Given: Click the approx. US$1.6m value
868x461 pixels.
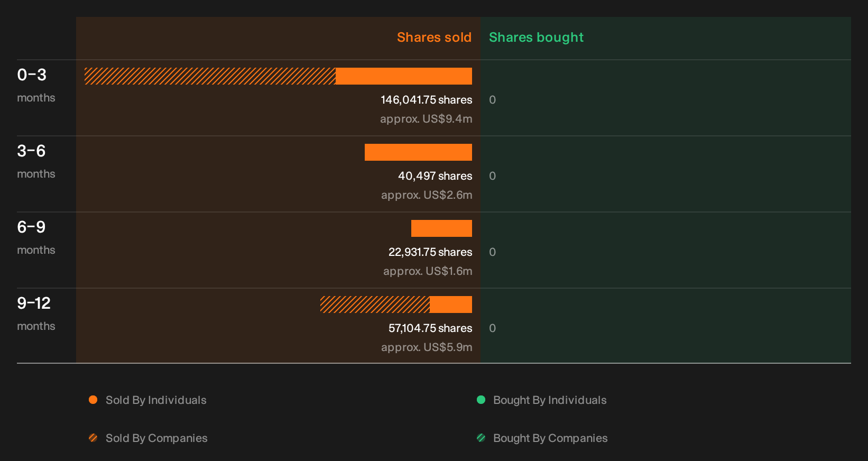Looking at the screenshot, I should click(428, 271).
